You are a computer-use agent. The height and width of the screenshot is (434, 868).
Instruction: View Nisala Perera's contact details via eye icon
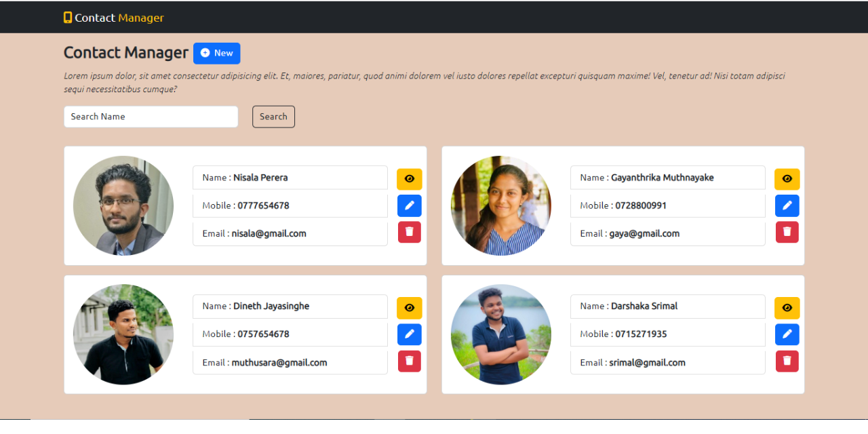pyautogui.click(x=410, y=179)
